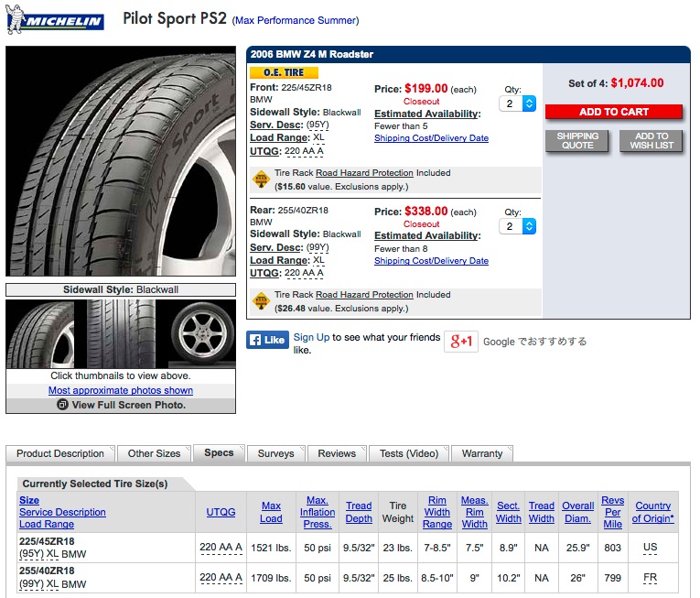Open the Warranty tab
700x598 pixels.
coord(482,453)
